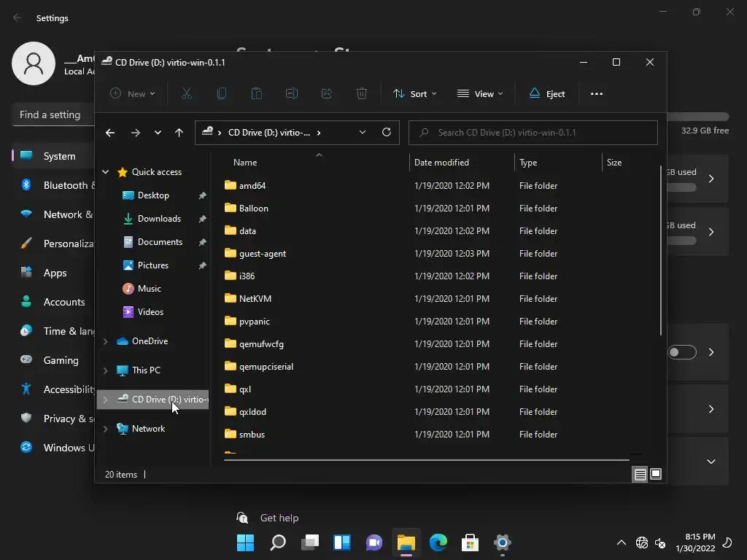
Task: Click the Rename icon in toolbar
Action: click(292, 94)
